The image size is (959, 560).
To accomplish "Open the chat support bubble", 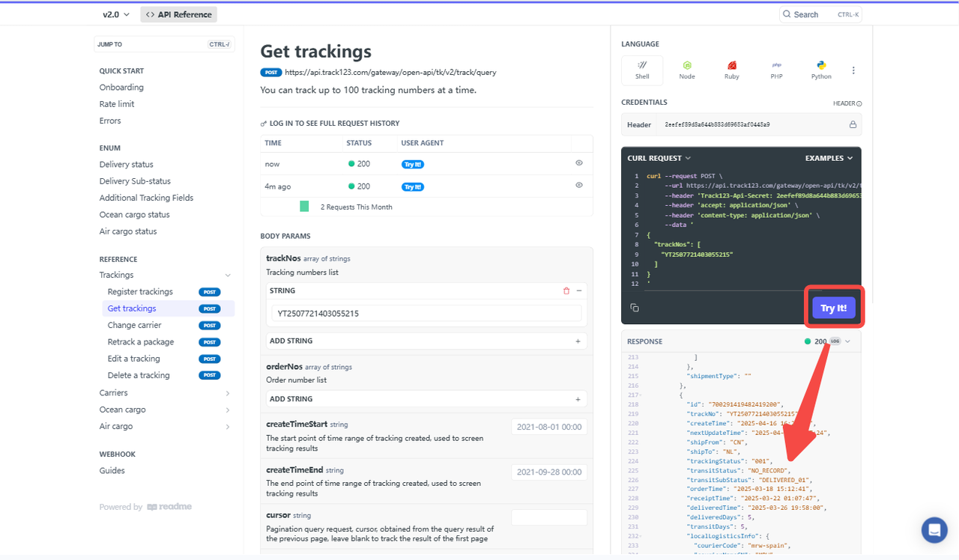I will [x=934, y=530].
